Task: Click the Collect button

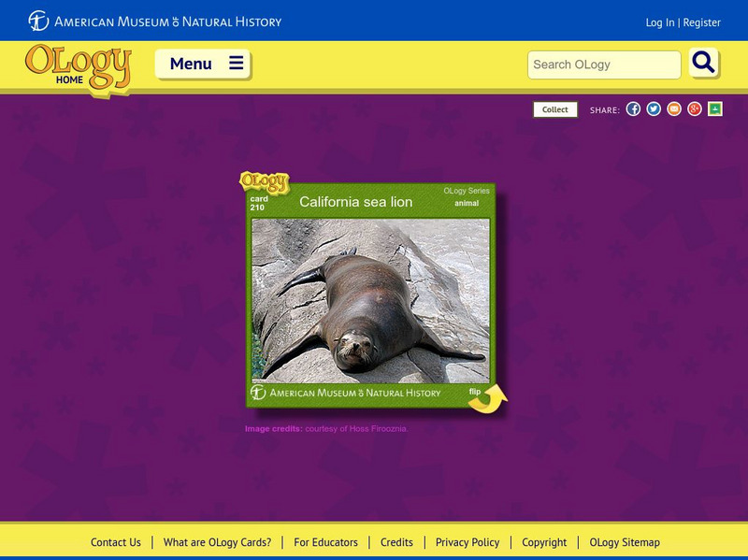Action: 554,108
